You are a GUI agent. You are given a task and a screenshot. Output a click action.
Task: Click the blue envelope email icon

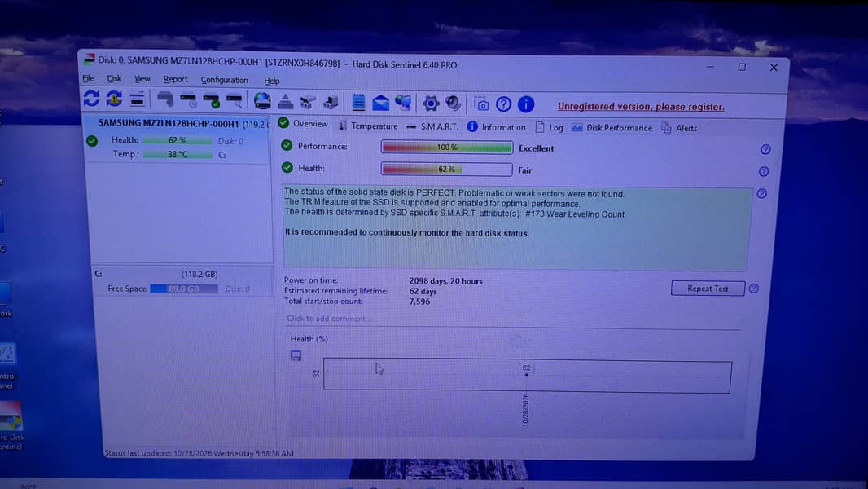[x=380, y=103]
